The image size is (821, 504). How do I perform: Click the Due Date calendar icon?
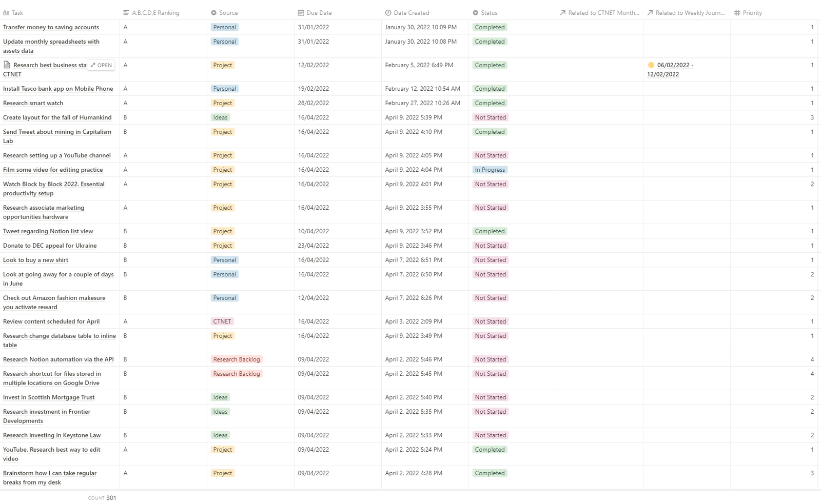(301, 13)
